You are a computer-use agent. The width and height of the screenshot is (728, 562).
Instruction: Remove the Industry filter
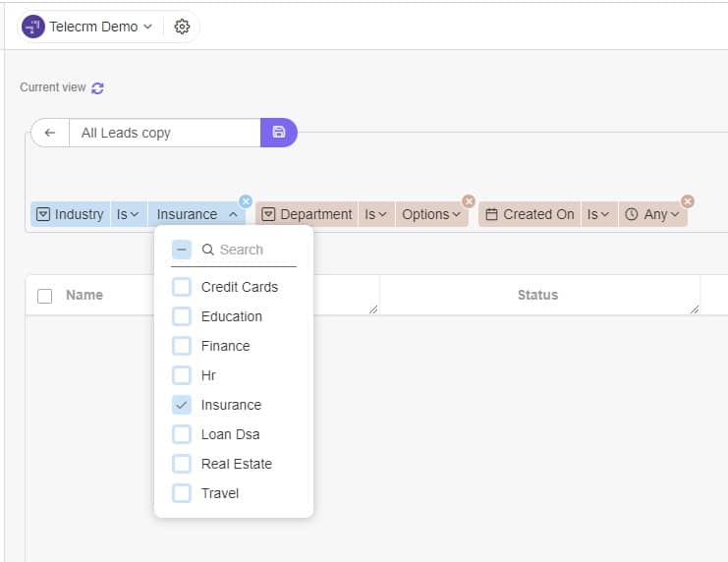[246, 201]
